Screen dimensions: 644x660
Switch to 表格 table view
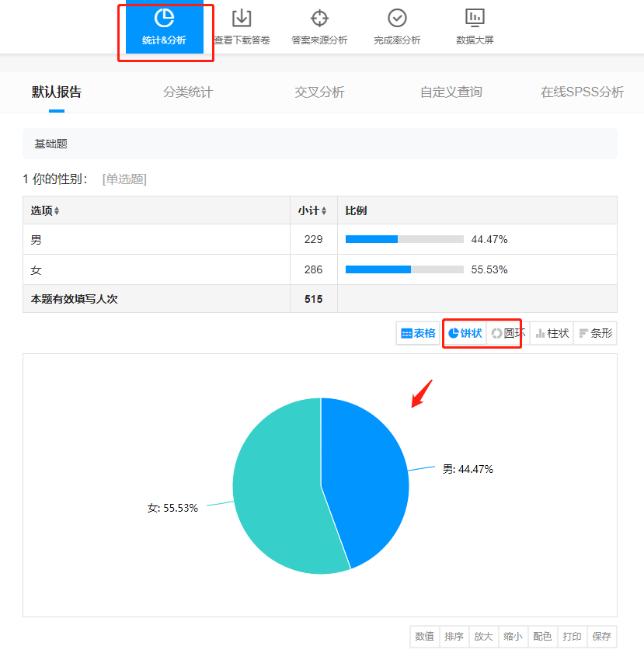pos(418,333)
